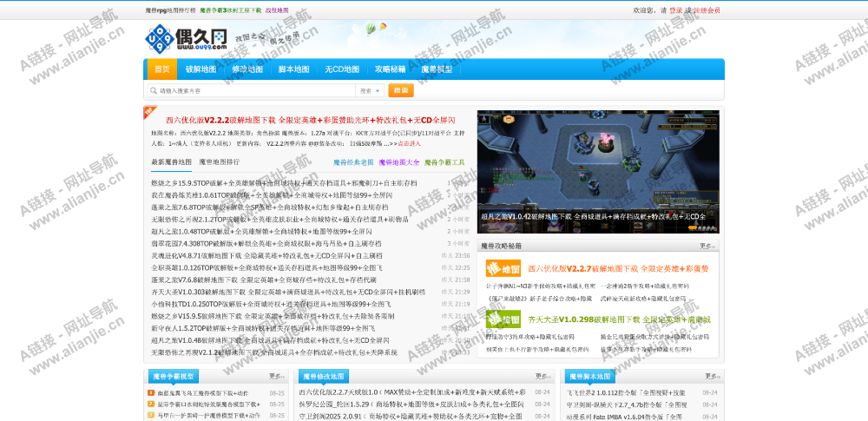Open the 魔兽争霸模型 section header
Image resolution: width=868 pixels, height=421 pixels.
(174, 377)
